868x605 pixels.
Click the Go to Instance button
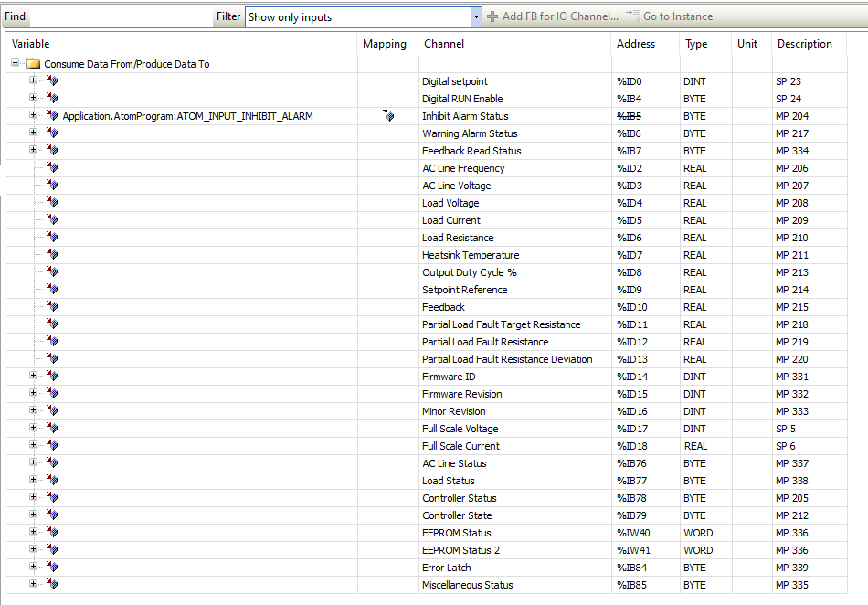click(x=669, y=16)
